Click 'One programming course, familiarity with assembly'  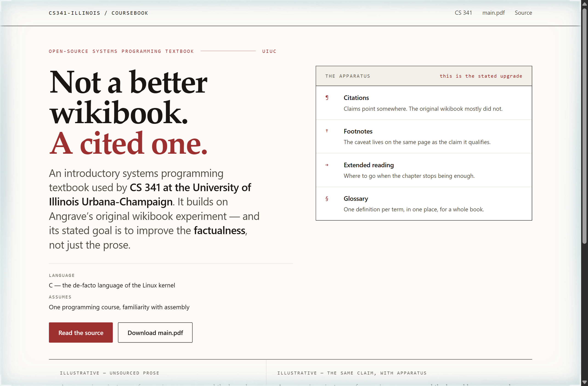pyautogui.click(x=119, y=307)
